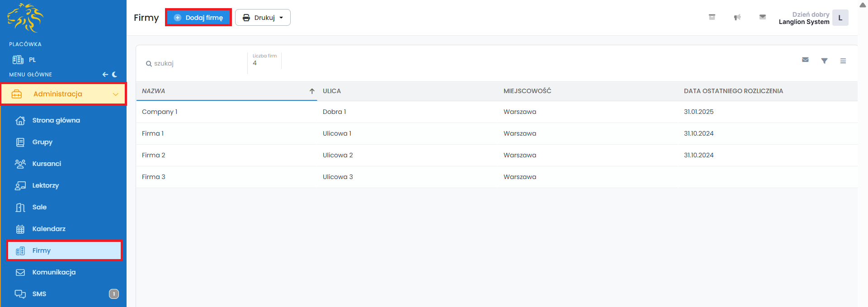The height and width of the screenshot is (307, 868).
Task: Click the scrollbar up arrow
Action: [863, 5]
